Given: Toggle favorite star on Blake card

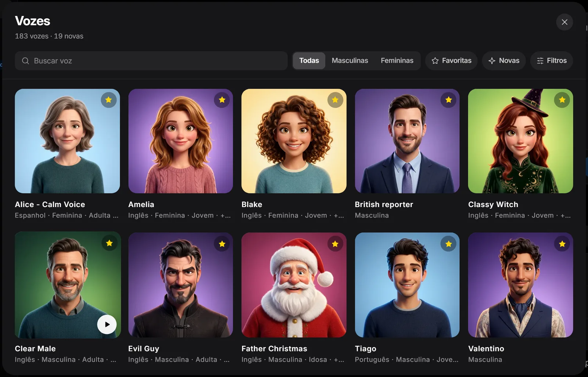Looking at the screenshot, I should pyautogui.click(x=335, y=100).
